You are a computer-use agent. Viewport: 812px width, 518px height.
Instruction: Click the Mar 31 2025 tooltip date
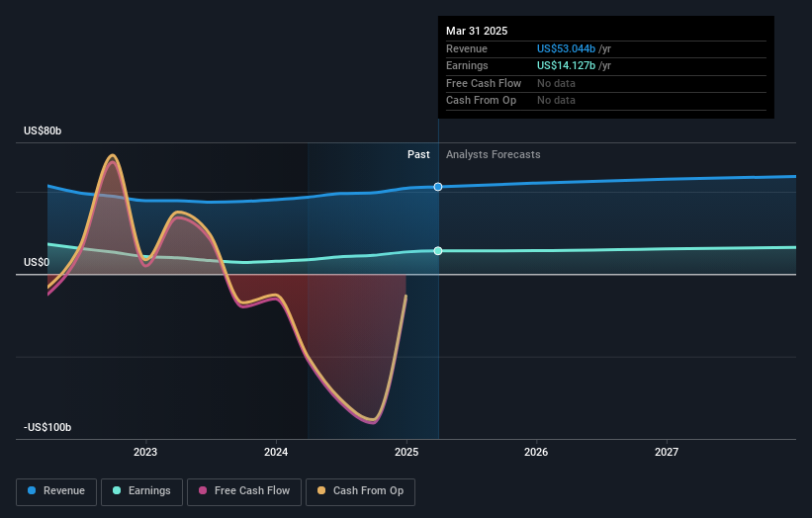click(x=477, y=31)
